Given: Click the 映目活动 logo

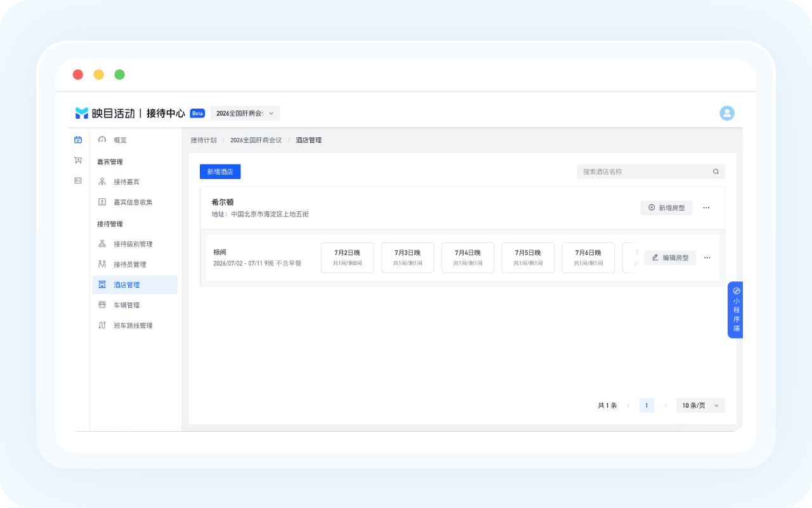Looking at the screenshot, I should pos(105,113).
